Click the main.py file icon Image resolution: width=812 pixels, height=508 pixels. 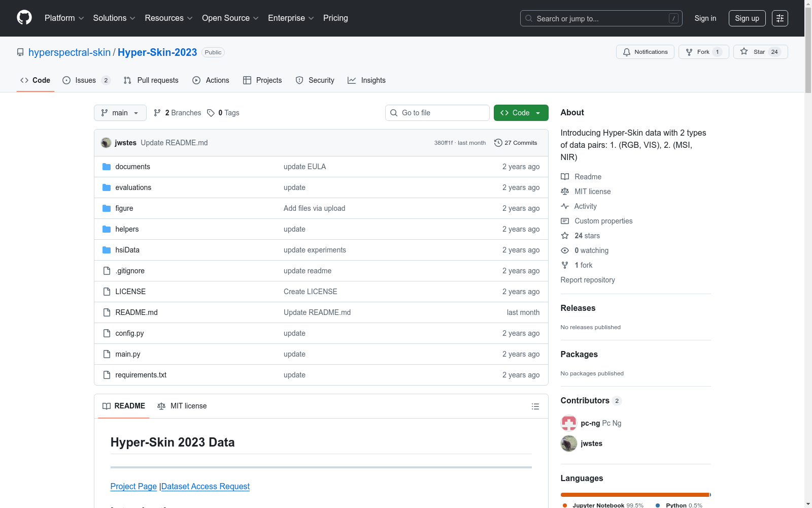pyautogui.click(x=107, y=354)
